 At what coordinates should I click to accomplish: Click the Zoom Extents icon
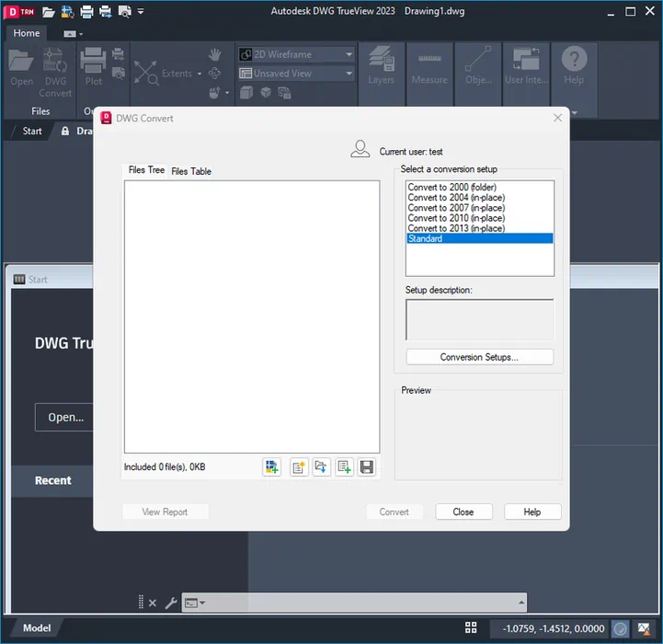pos(146,73)
